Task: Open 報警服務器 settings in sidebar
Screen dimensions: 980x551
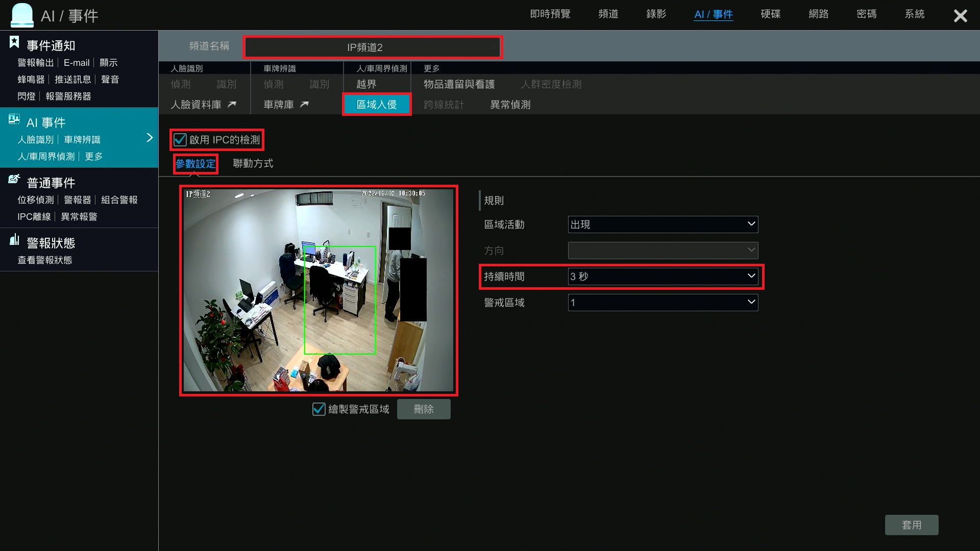Action: tap(68, 96)
